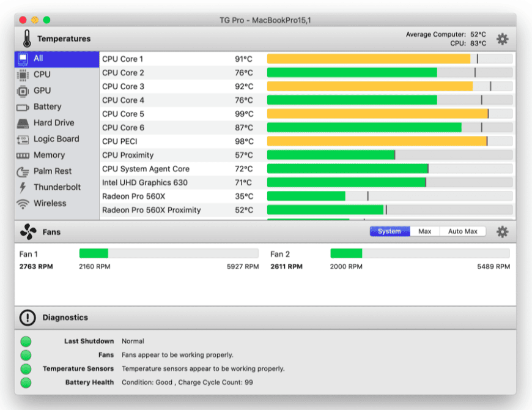Image resolution: width=532 pixels, height=410 pixels.
Task: Click CPU Core 5 temperature bar
Action: pos(390,114)
